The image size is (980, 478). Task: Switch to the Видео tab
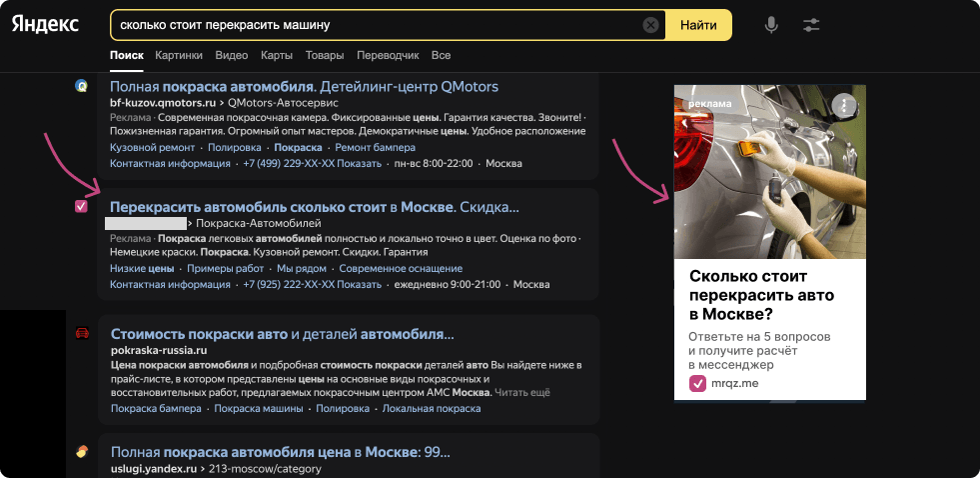[231, 55]
